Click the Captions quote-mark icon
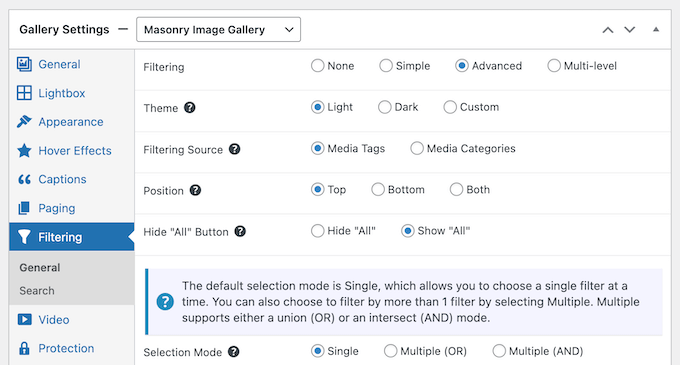680x365 pixels. click(24, 179)
